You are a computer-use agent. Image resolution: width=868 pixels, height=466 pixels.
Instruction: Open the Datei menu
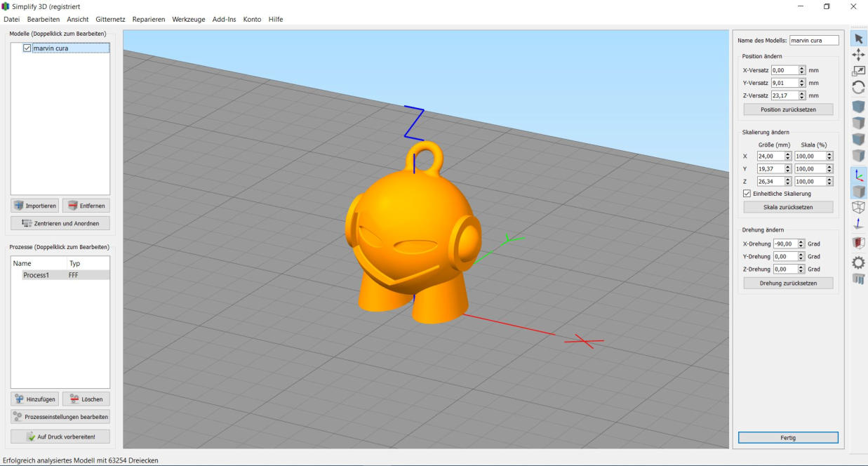(x=12, y=20)
